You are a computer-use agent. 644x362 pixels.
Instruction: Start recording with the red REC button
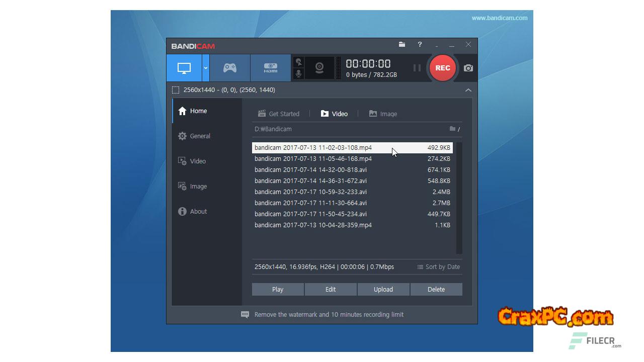pos(443,68)
